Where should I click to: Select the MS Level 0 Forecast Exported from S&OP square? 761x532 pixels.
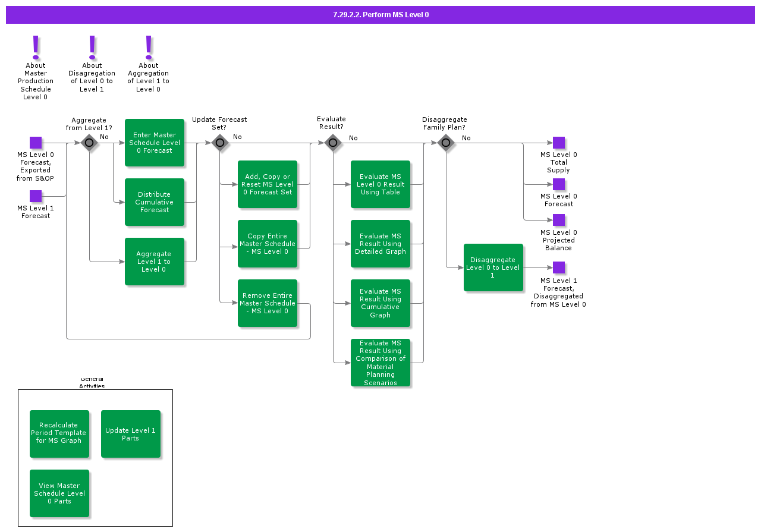click(36, 143)
